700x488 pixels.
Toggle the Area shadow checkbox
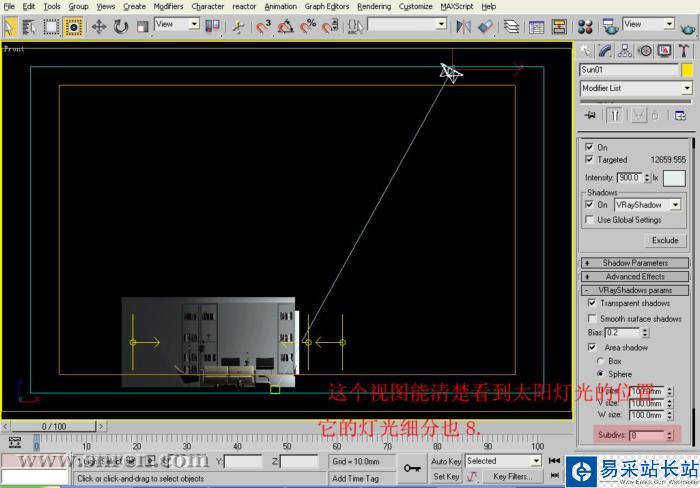[x=592, y=347]
